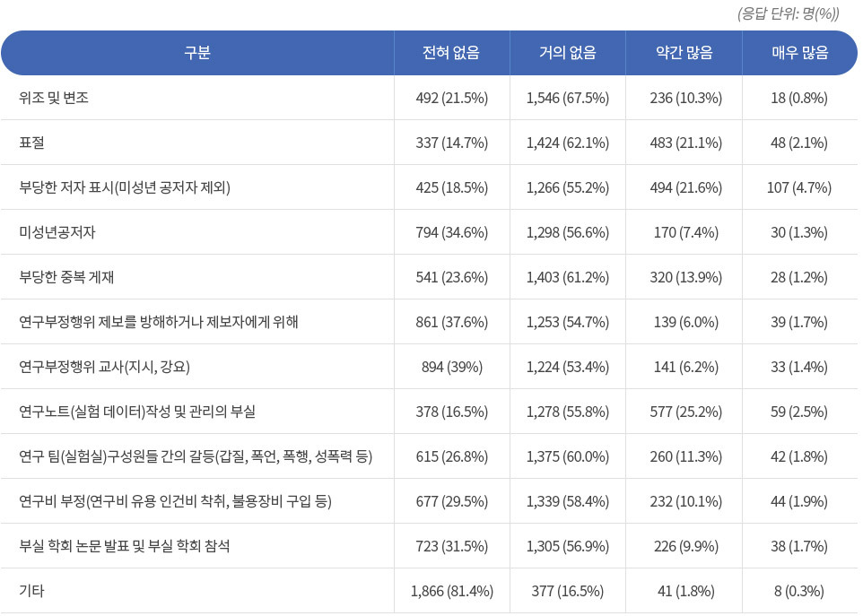Select the '연구부정행위 교사(지시, 강요)' row label
The height and width of the screenshot is (616, 863).
click(x=104, y=367)
